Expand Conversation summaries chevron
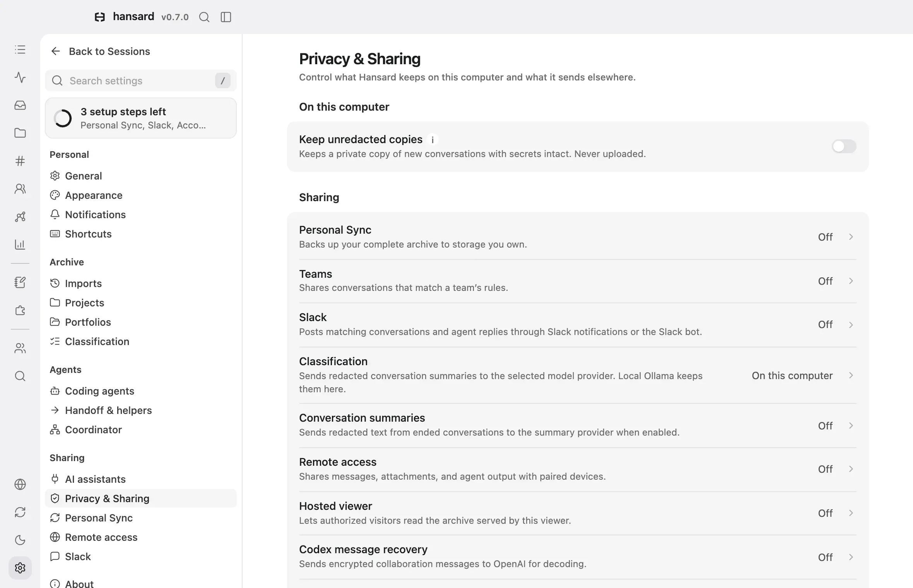Viewport: 913px width, 588px height. pyautogui.click(x=851, y=426)
